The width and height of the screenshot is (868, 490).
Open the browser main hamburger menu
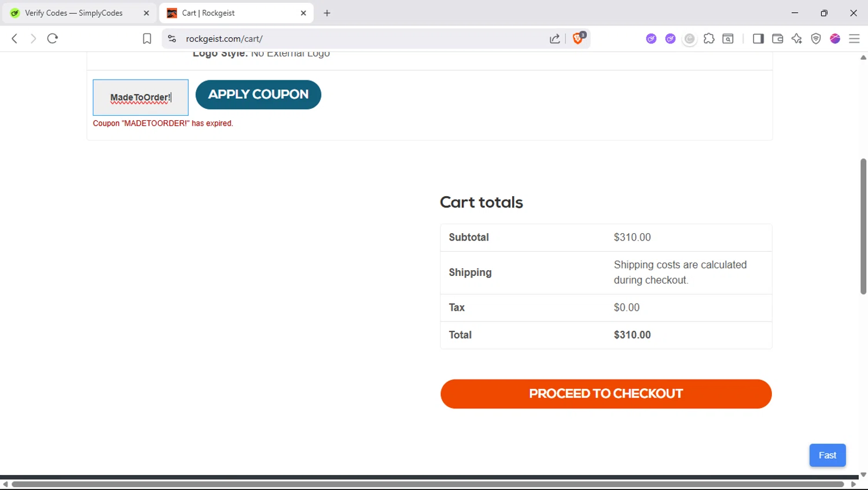coord(854,39)
